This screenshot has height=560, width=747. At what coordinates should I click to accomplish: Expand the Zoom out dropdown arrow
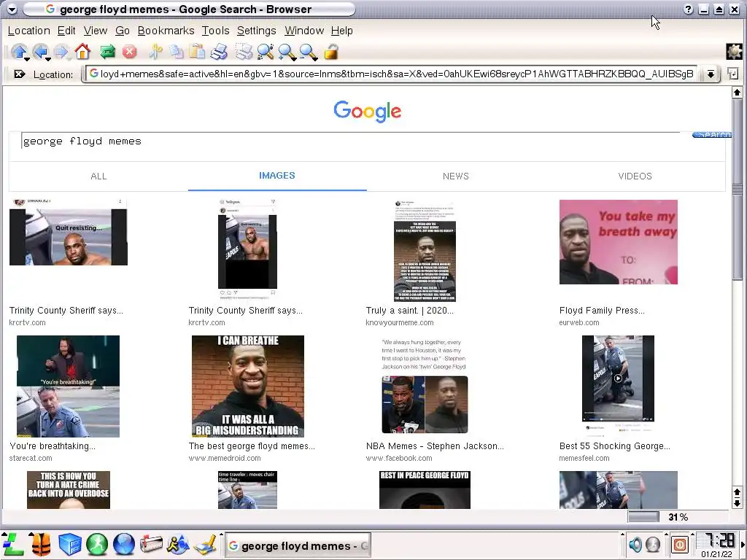315,59
